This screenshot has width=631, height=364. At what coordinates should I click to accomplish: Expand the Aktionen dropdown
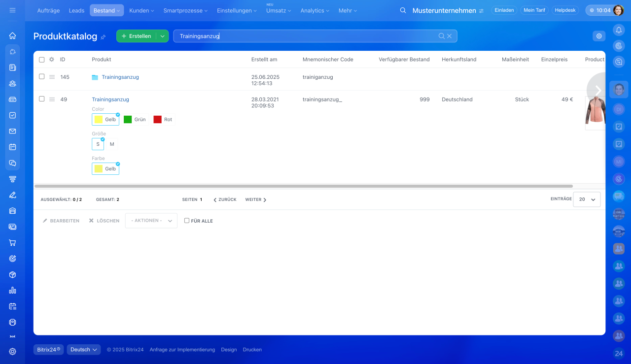pyautogui.click(x=151, y=221)
